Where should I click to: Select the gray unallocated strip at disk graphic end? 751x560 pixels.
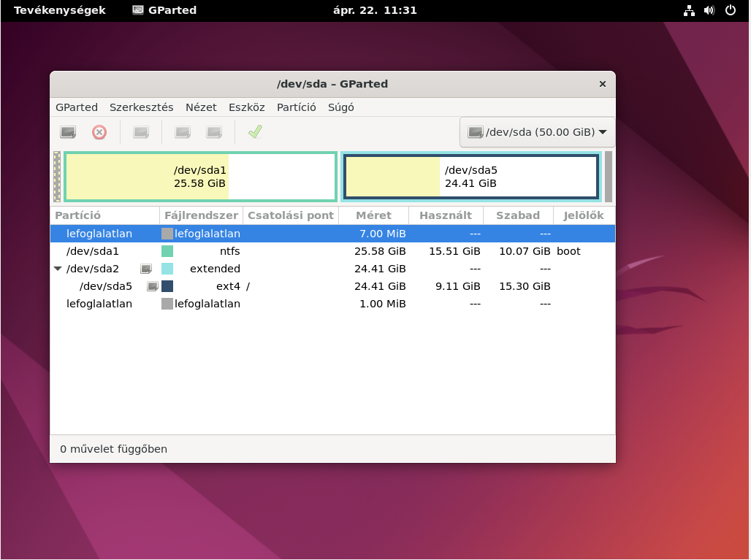609,177
